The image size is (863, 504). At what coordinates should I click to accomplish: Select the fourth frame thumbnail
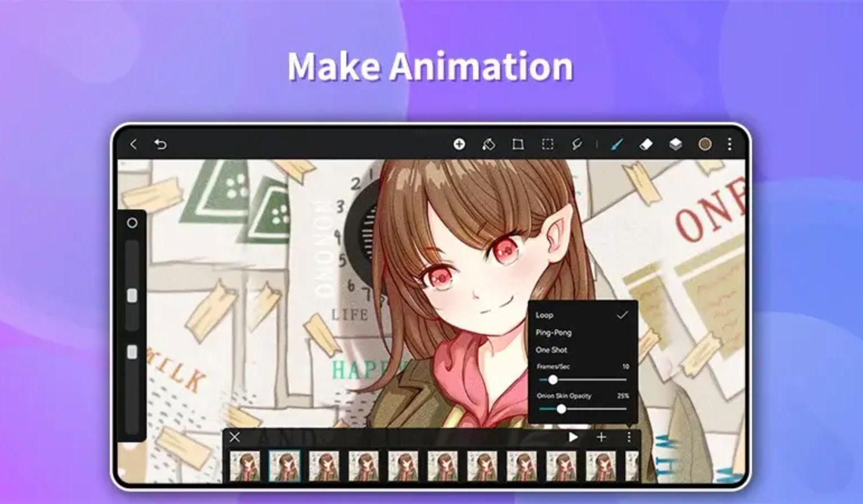pos(363,466)
